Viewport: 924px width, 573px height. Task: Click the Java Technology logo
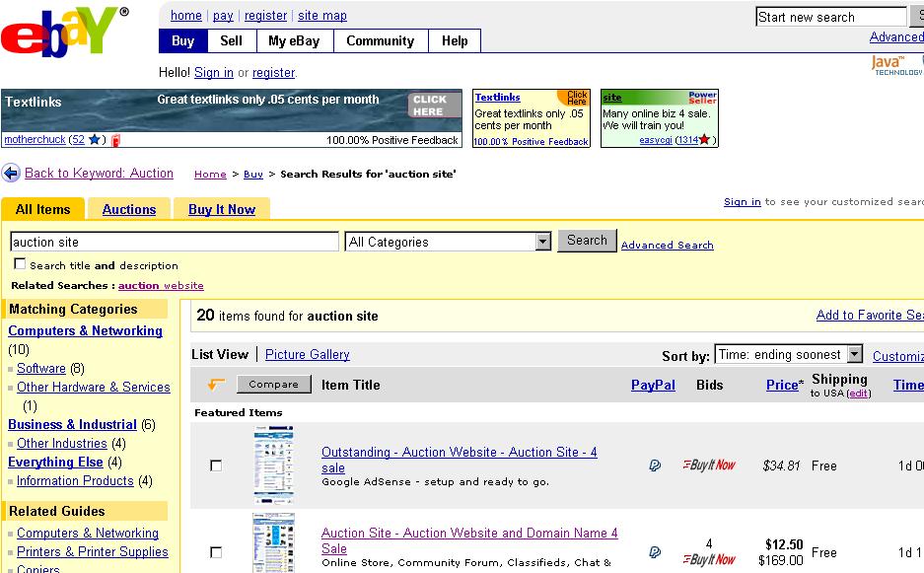coord(896,65)
